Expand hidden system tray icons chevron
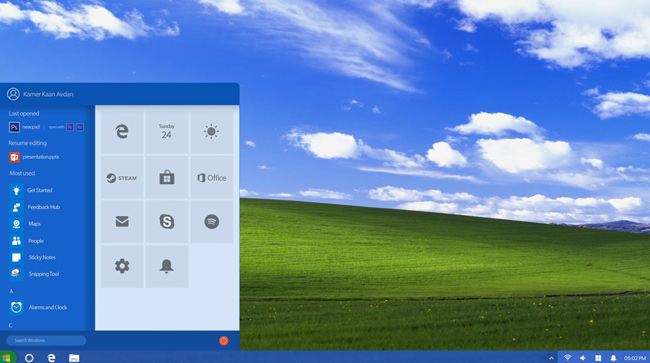650x363 pixels. click(x=551, y=358)
